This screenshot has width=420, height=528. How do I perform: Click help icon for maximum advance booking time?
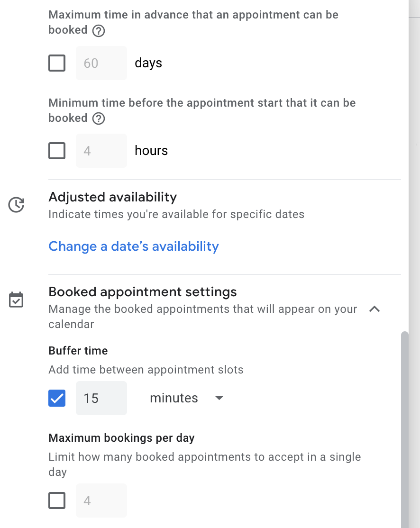click(98, 31)
